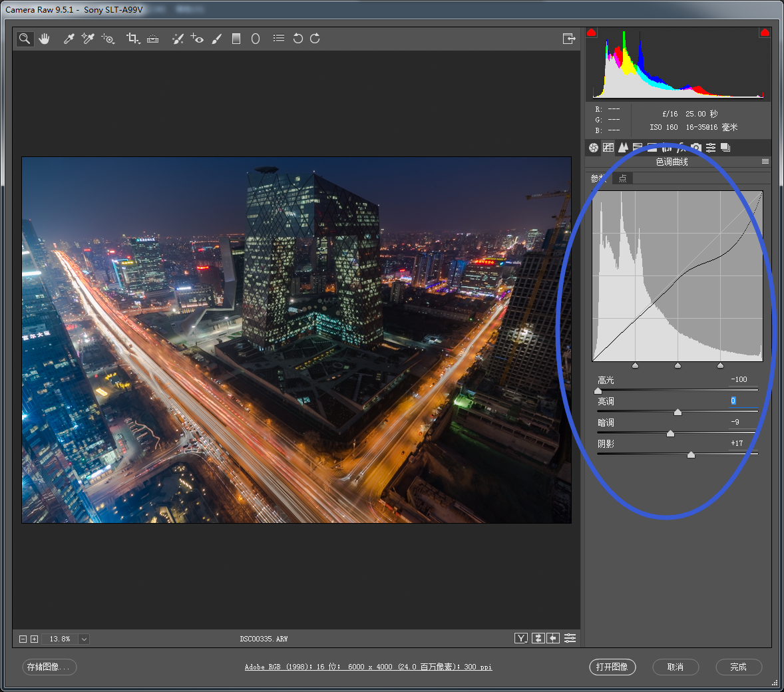Switch to the 点 (Point) curve tab

tap(622, 178)
